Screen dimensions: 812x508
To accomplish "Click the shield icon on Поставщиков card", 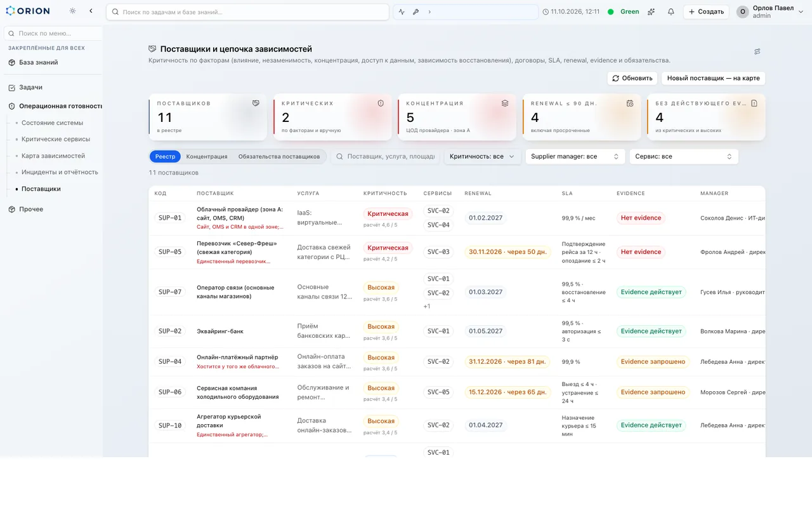I will point(256,103).
